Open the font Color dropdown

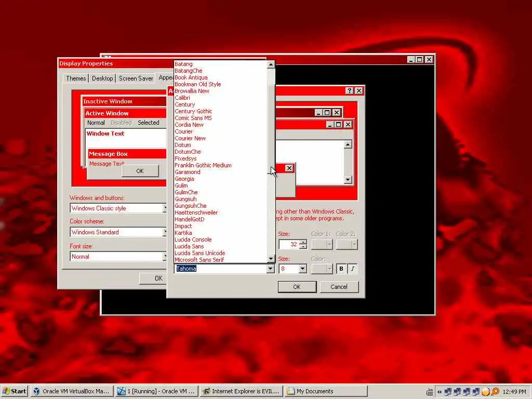coord(322,269)
